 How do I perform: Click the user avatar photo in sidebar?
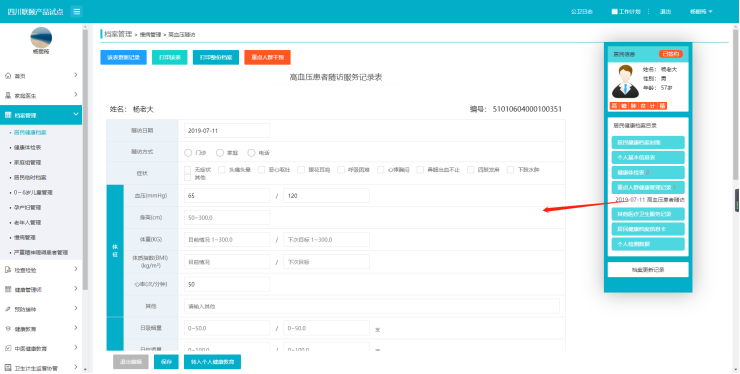[41, 37]
